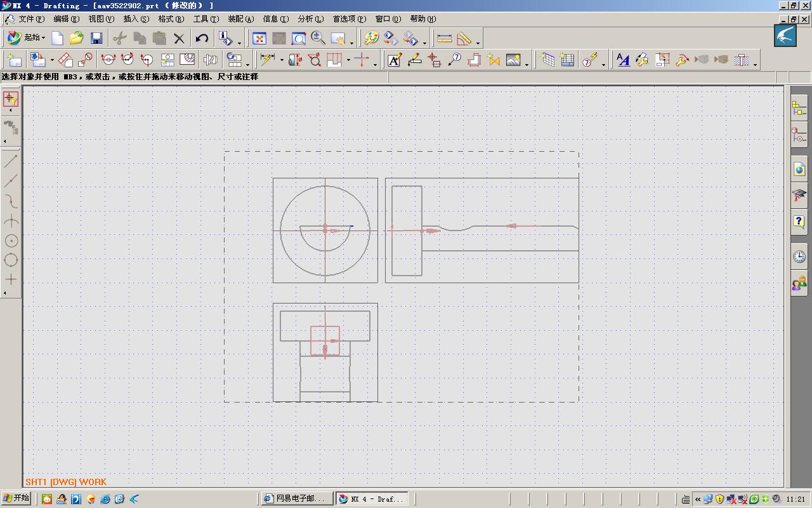Click the Annotation Preferences text style icon
The image size is (812, 508).
click(623, 60)
